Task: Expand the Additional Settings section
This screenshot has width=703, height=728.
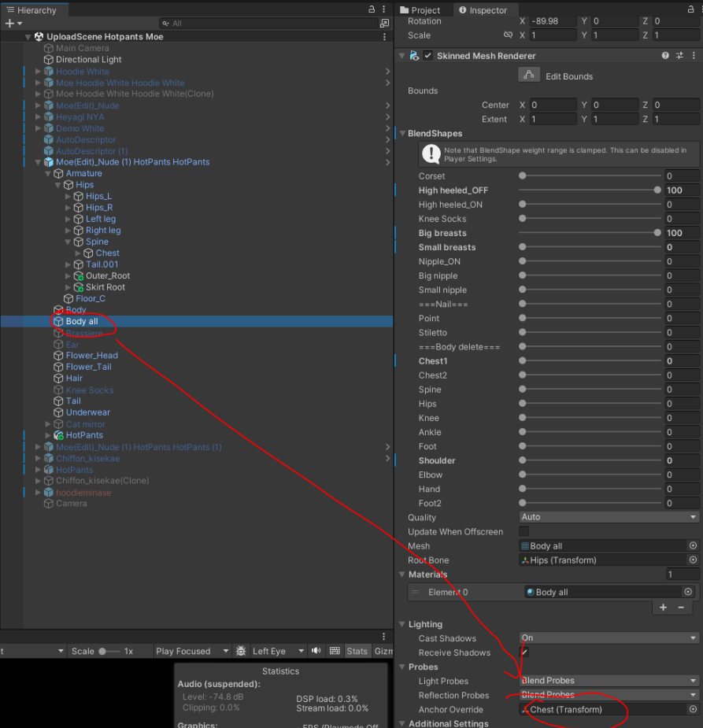Action: click(402, 723)
